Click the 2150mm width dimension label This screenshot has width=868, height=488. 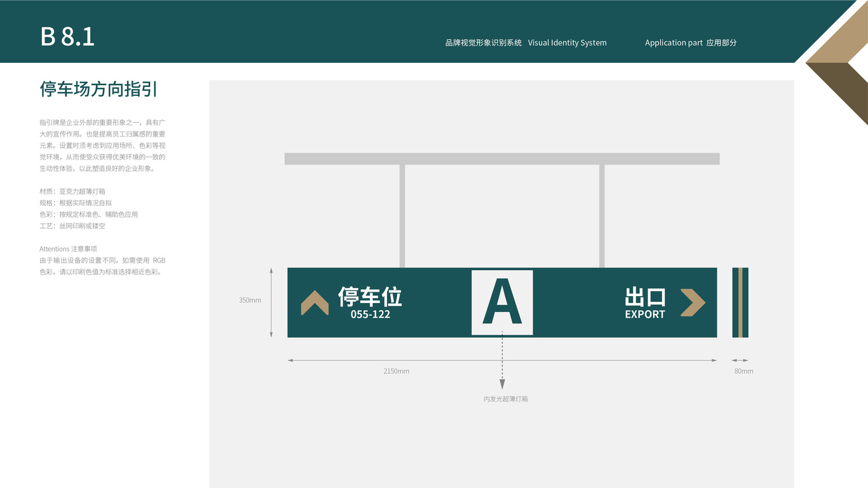(397, 371)
